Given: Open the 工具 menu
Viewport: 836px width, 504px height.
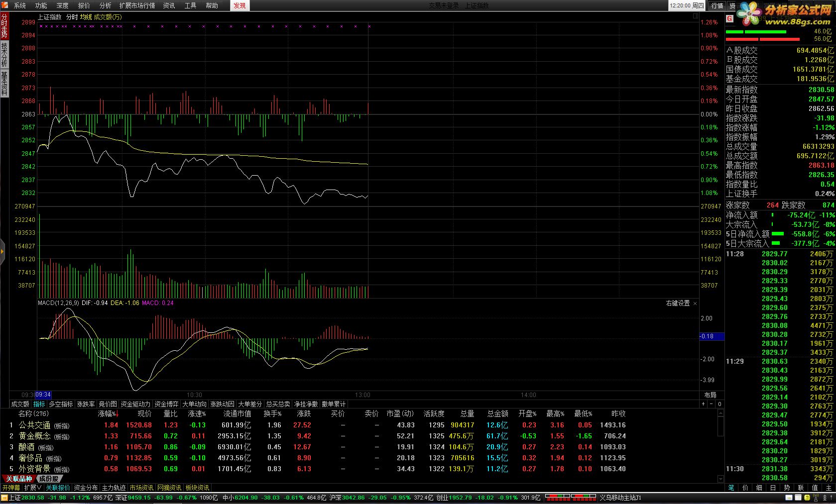Looking at the screenshot, I should (x=190, y=5).
